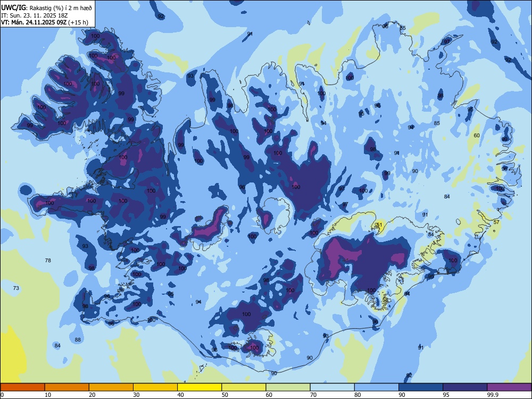Click the dark orange 0–10 legend swatch
The image size is (532, 399).
(x=22, y=387)
